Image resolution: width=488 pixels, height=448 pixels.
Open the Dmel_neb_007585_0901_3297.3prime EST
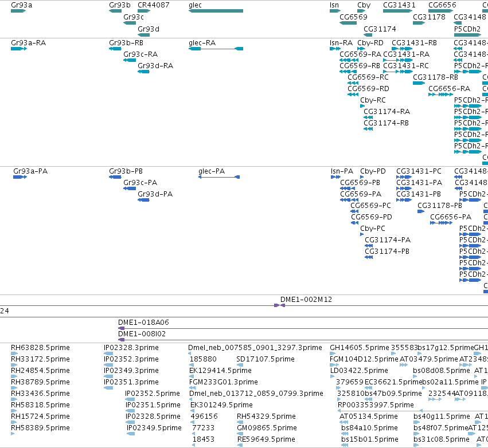click(x=190, y=353)
